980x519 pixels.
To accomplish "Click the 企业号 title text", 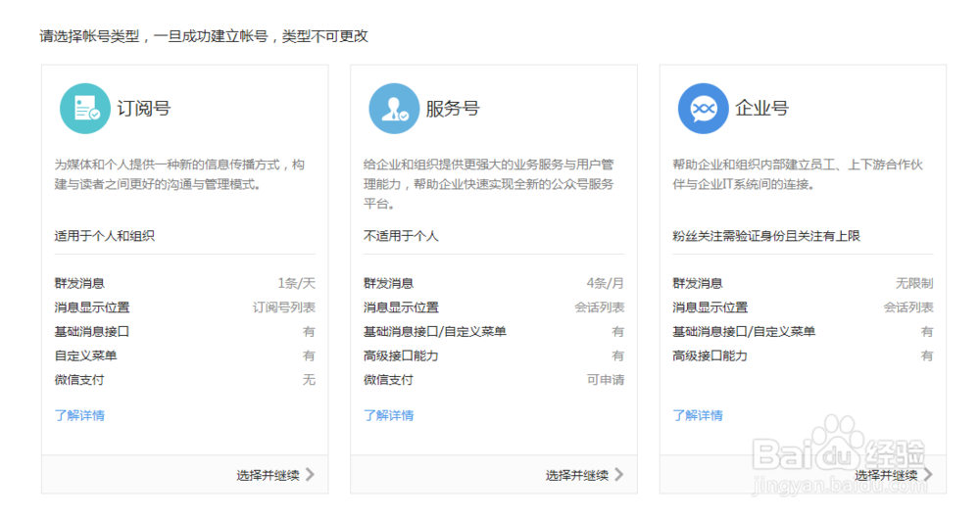I will (761, 109).
